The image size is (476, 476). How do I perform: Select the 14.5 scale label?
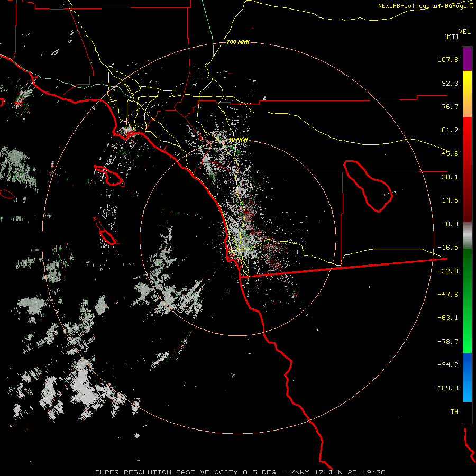pyautogui.click(x=450, y=200)
